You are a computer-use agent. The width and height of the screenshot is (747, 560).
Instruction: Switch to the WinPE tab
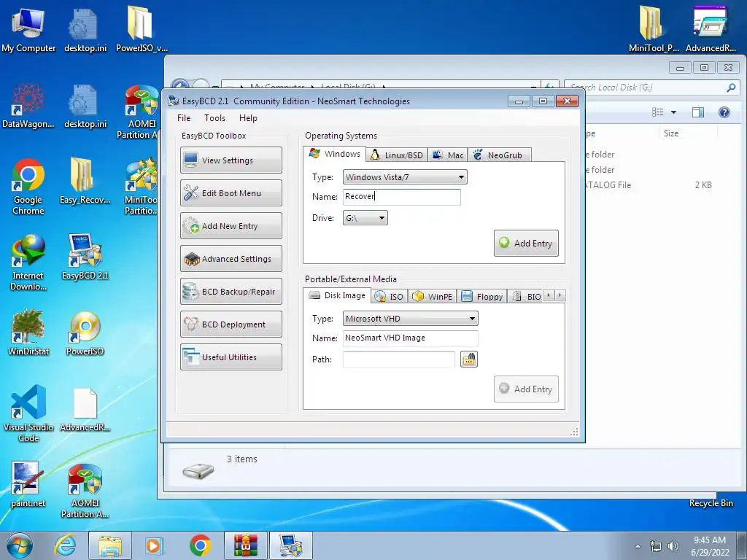(432, 297)
